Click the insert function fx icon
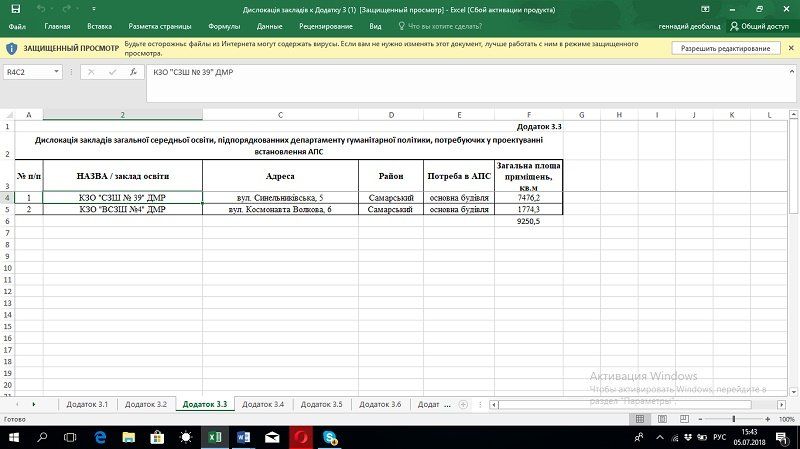800x449 pixels. click(x=132, y=73)
